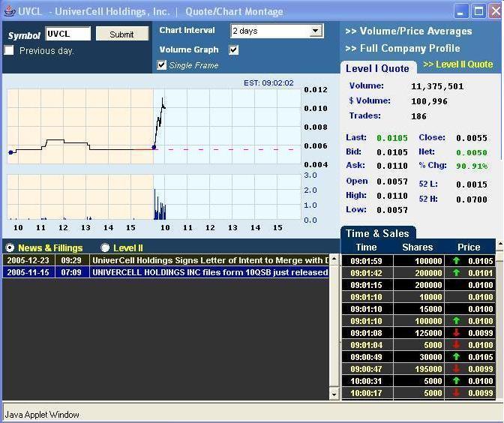Click the Last price value 0.0105
The height and width of the screenshot is (423, 504).
(392, 138)
